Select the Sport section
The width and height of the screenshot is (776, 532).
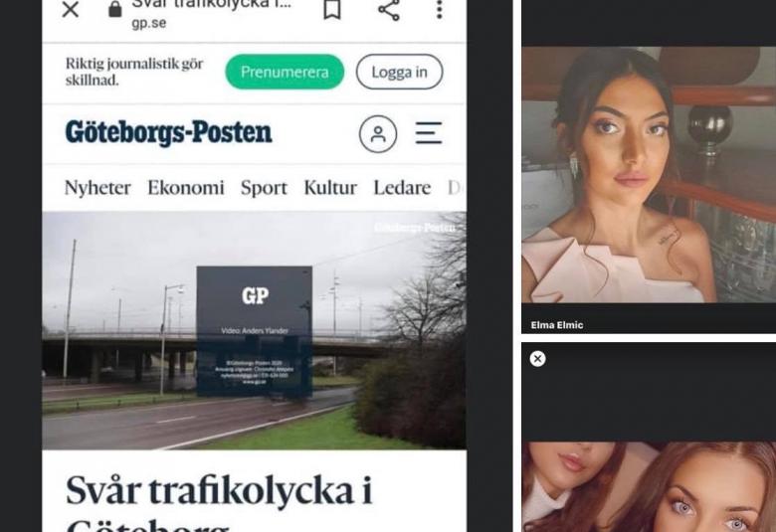pyautogui.click(x=264, y=188)
